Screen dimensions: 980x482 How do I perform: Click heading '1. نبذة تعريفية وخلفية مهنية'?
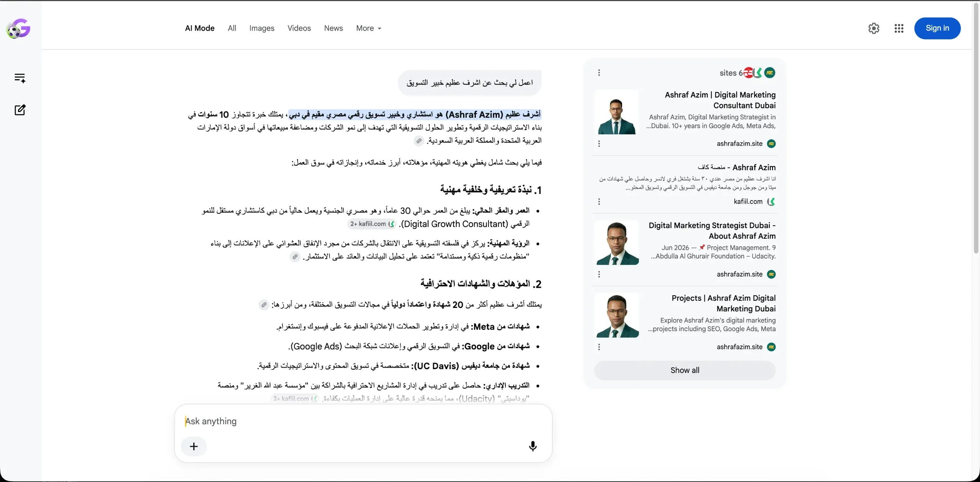click(x=490, y=190)
